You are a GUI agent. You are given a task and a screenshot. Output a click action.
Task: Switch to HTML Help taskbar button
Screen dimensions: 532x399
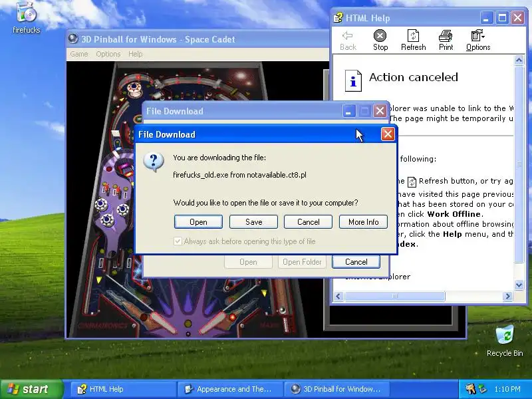tap(123, 389)
